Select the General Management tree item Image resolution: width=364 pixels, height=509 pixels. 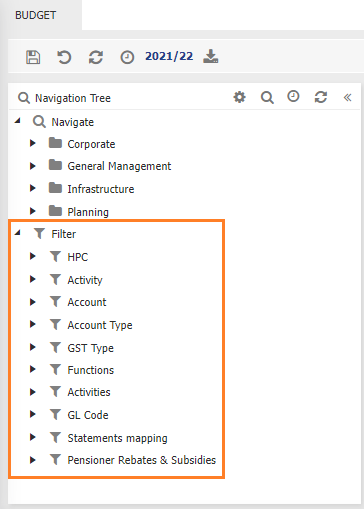point(119,166)
